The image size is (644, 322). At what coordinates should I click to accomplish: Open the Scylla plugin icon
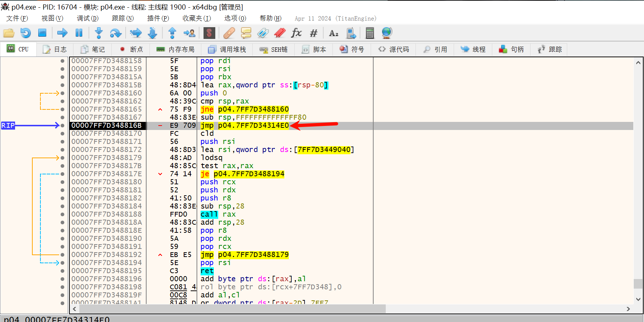(x=209, y=33)
